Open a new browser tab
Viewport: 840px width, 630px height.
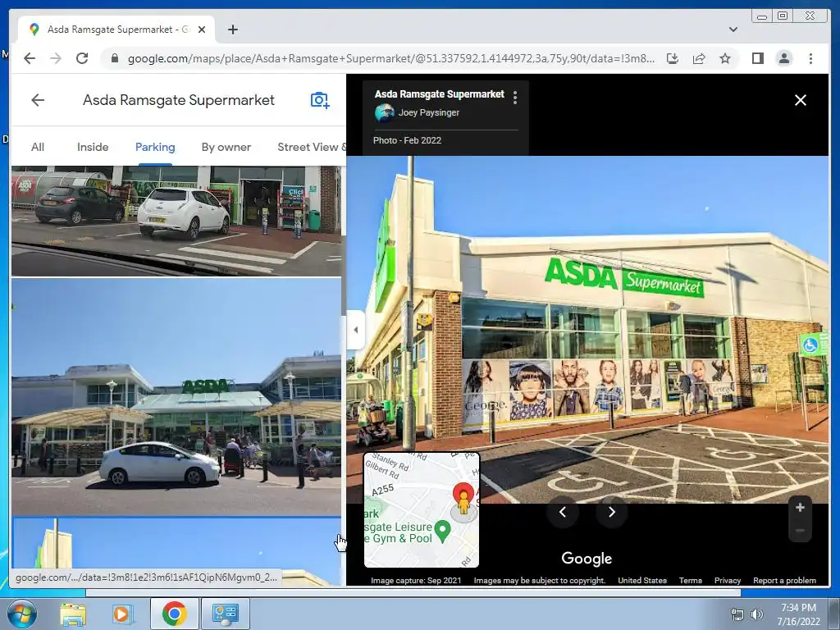tap(232, 30)
